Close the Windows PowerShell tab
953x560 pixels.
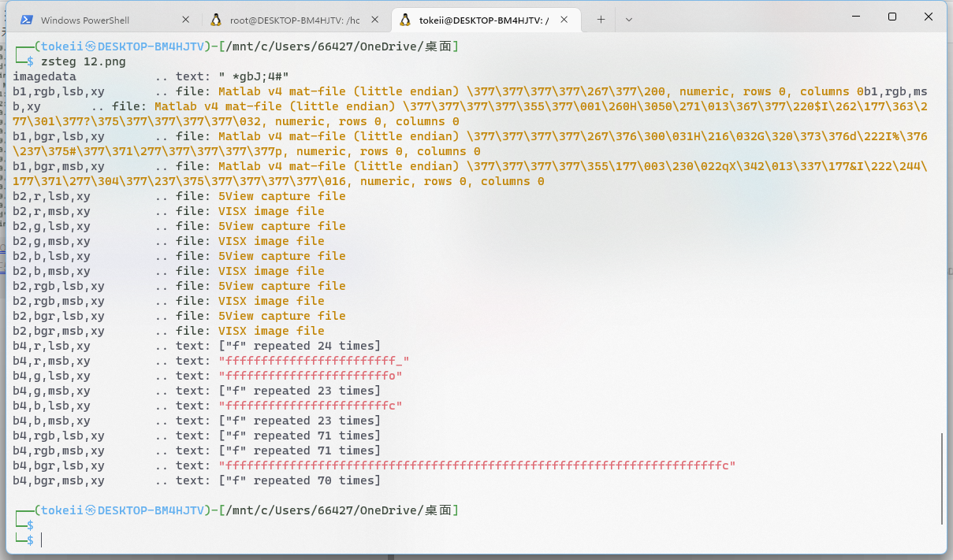coord(185,20)
